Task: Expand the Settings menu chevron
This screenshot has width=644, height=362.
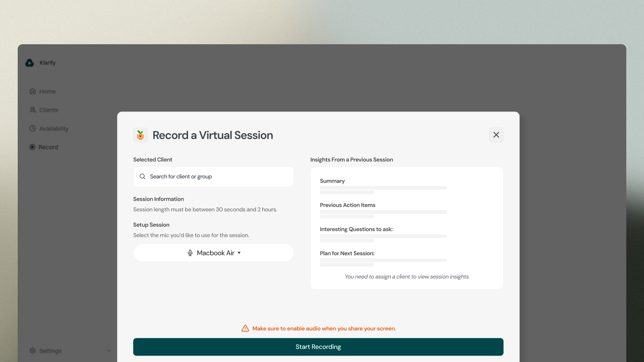Action: click(109, 350)
